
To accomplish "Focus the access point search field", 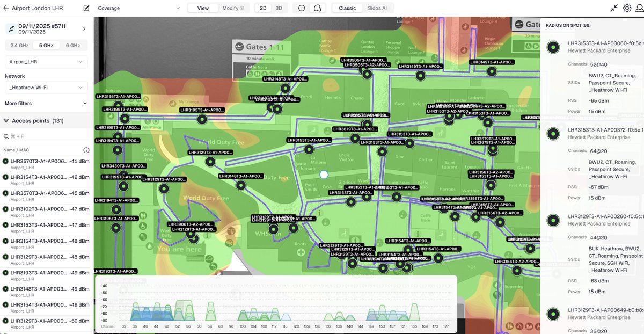I will pos(47,137).
